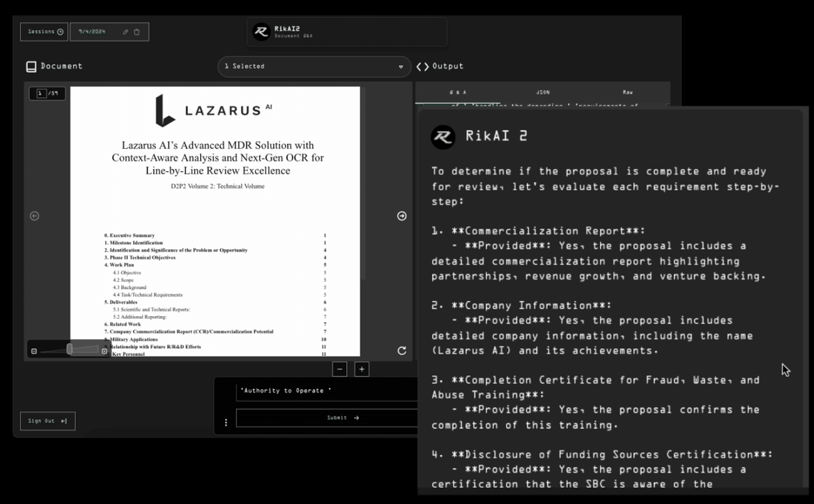This screenshot has width=814, height=504.
Task: Click the code brackets icon next to Output
Action: pyautogui.click(x=422, y=66)
